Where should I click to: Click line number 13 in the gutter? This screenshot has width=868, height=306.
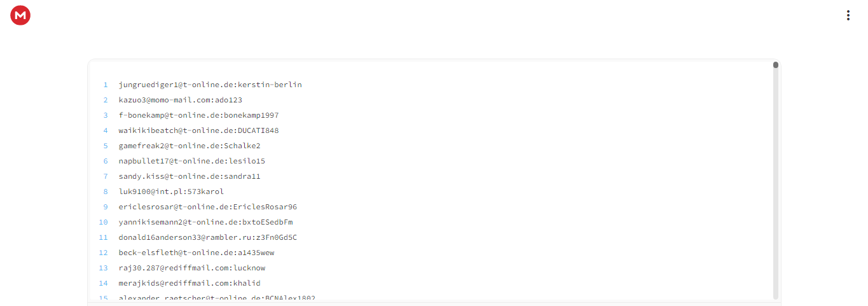(104, 268)
